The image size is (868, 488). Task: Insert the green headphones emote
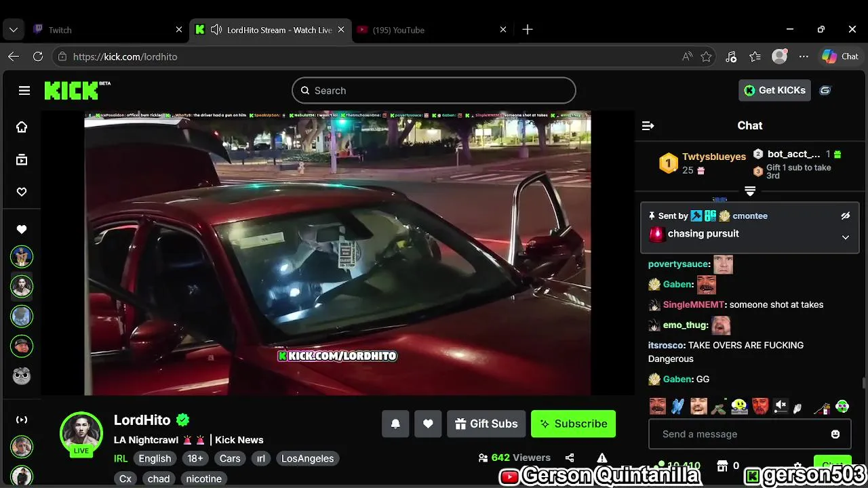coord(842,406)
